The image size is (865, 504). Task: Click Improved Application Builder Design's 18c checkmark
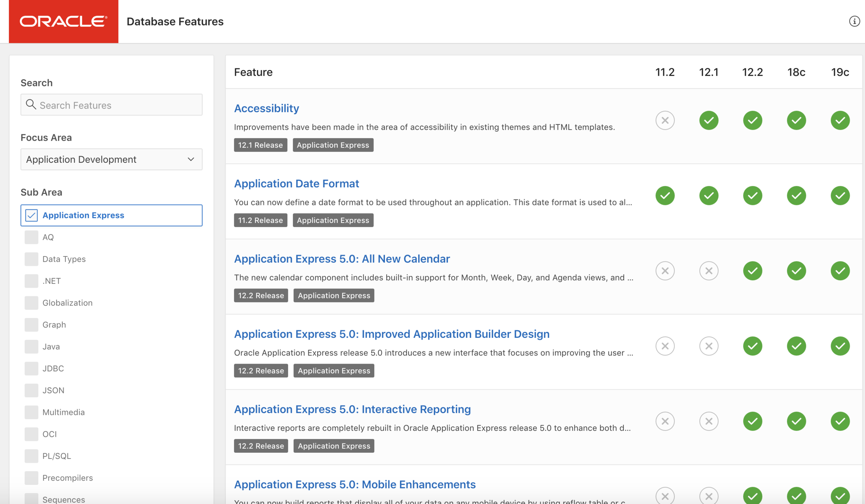point(796,346)
